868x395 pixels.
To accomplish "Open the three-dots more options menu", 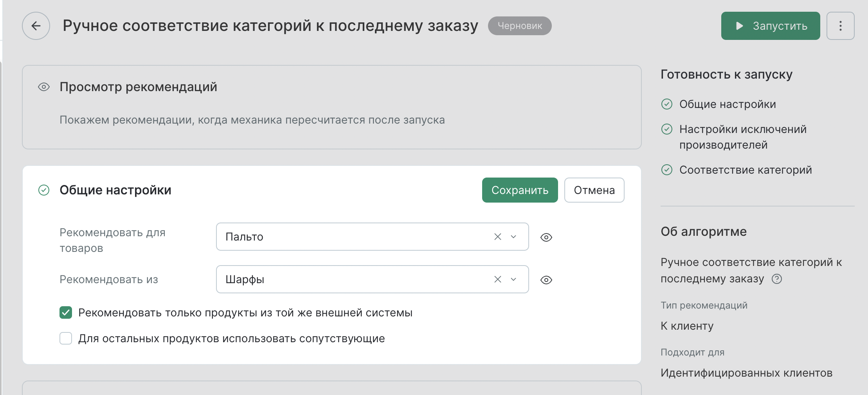I will (x=840, y=26).
